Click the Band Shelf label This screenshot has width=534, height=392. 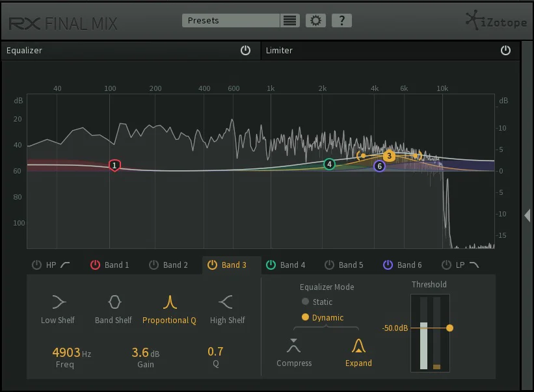[113, 320]
